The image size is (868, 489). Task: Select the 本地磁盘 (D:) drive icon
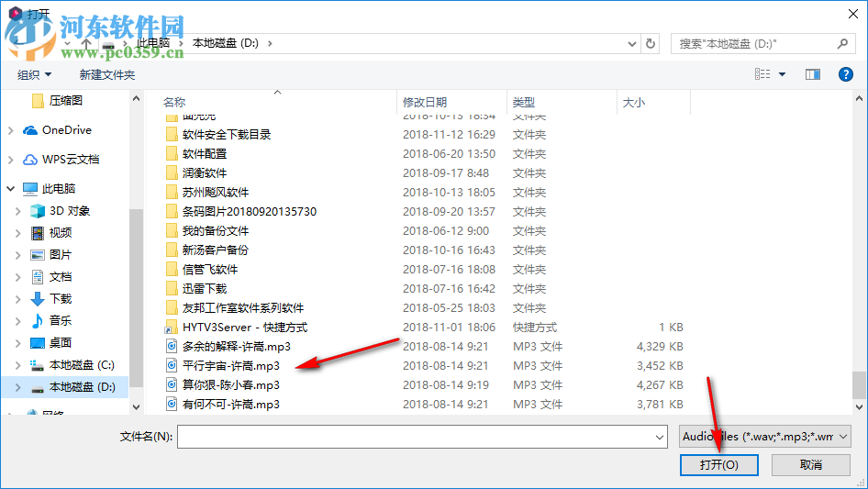point(37,388)
